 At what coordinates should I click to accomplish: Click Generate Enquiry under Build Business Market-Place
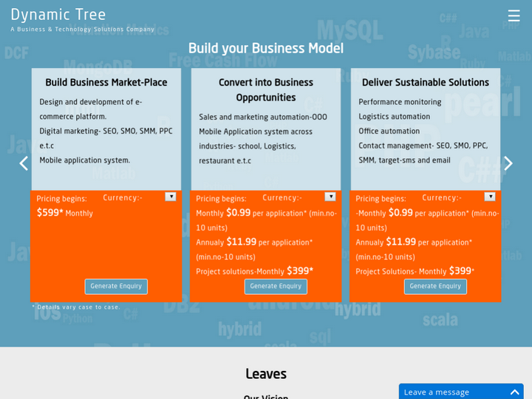pyautogui.click(x=116, y=286)
